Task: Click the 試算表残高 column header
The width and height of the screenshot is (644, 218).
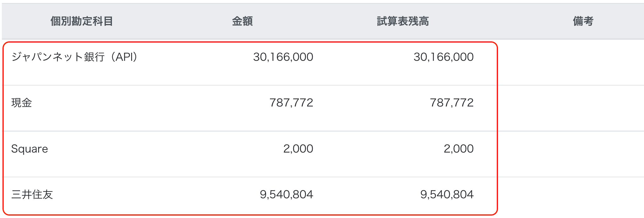Action: point(402,21)
